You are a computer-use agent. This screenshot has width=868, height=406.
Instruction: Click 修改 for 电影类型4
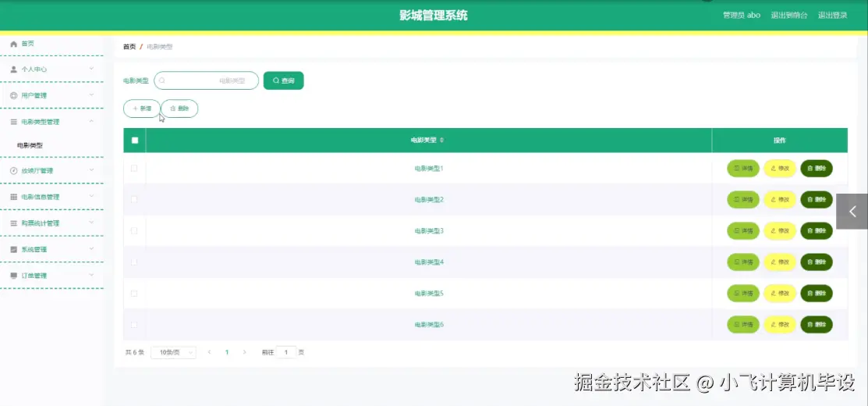pyautogui.click(x=780, y=262)
